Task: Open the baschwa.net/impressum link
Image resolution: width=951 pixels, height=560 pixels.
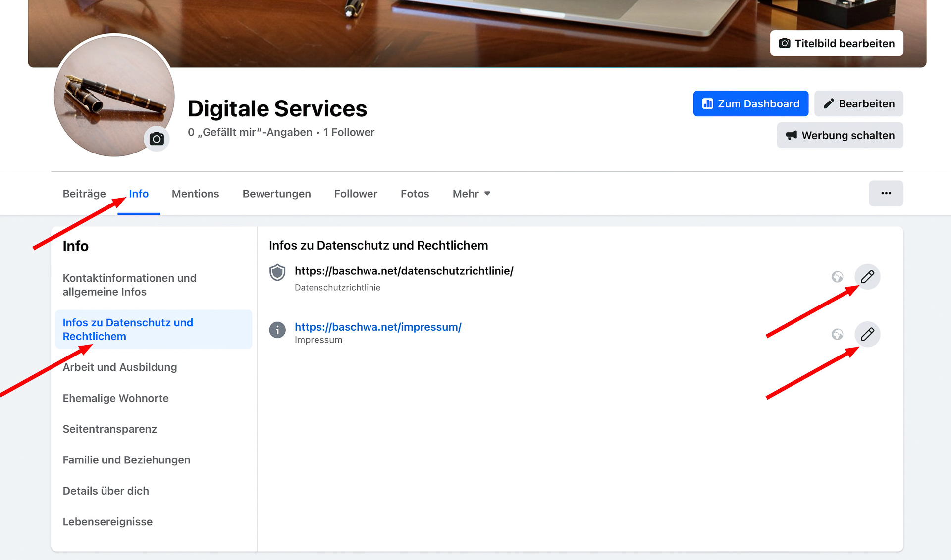Action: click(x=378, y=327)
